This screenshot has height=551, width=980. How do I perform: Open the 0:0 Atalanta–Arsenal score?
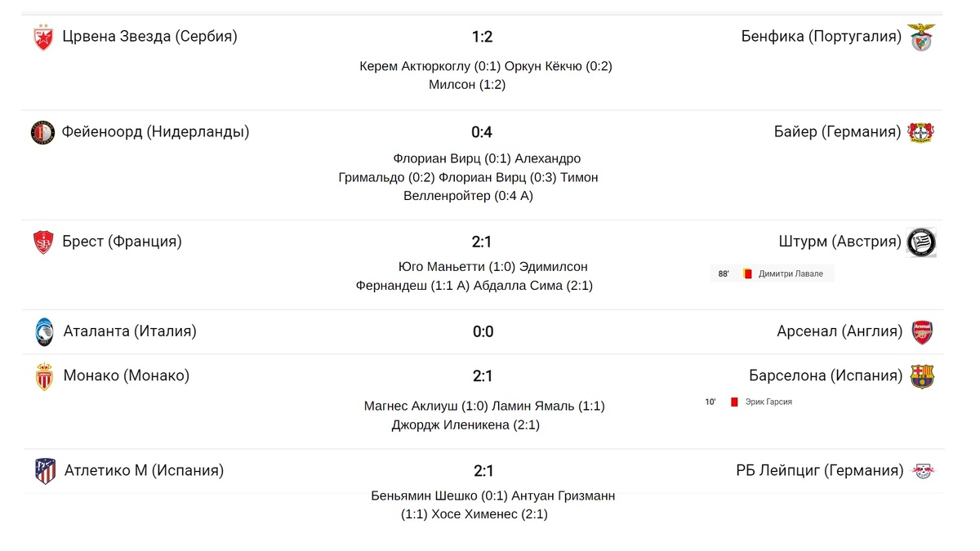483,332
